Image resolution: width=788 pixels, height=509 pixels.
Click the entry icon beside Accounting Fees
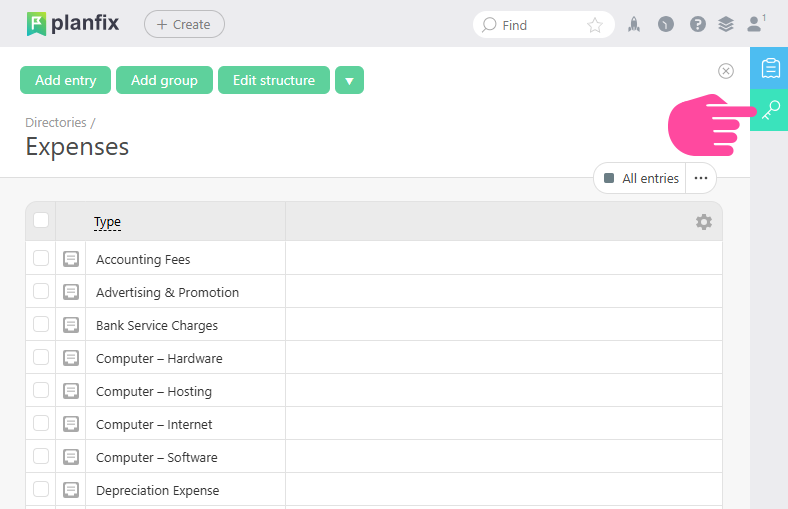click(x=71, y=259)
